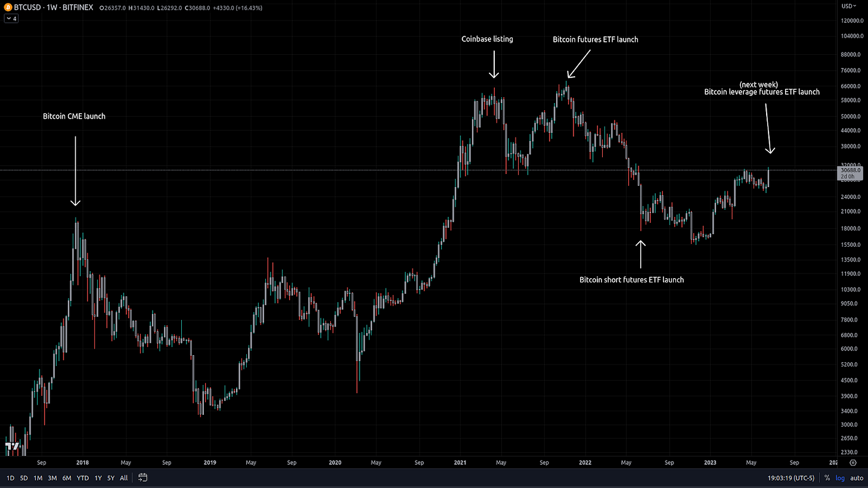Select the 1D time range
Image resolution: width=868 pixels, height=488 pixels.
pyautogui.click(x=10, y=478)
